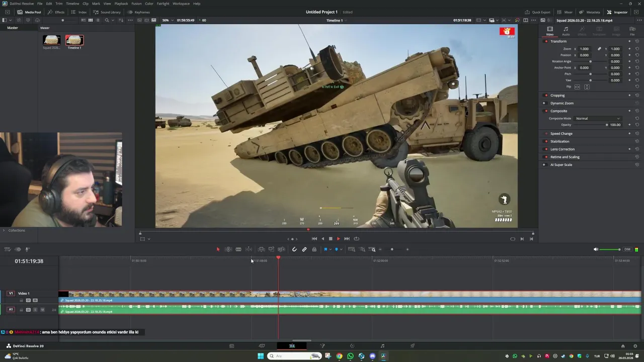Click the Zoom X/Y link chain icon
Image resolution: width=644 pixels, height=362 pixels.
599,49
